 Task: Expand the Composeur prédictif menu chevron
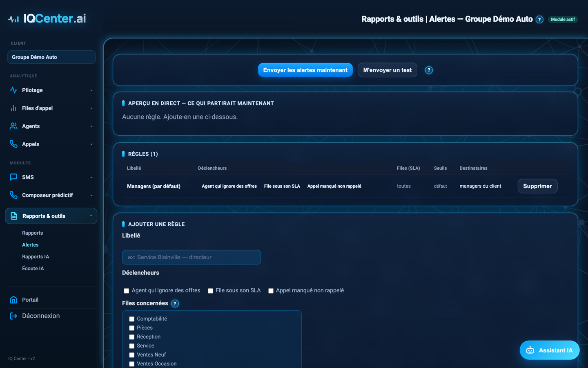click(91, 195)
